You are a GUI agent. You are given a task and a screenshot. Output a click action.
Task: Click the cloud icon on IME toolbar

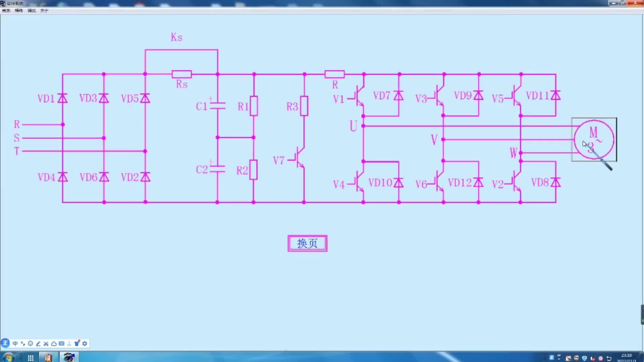(54, 344)
